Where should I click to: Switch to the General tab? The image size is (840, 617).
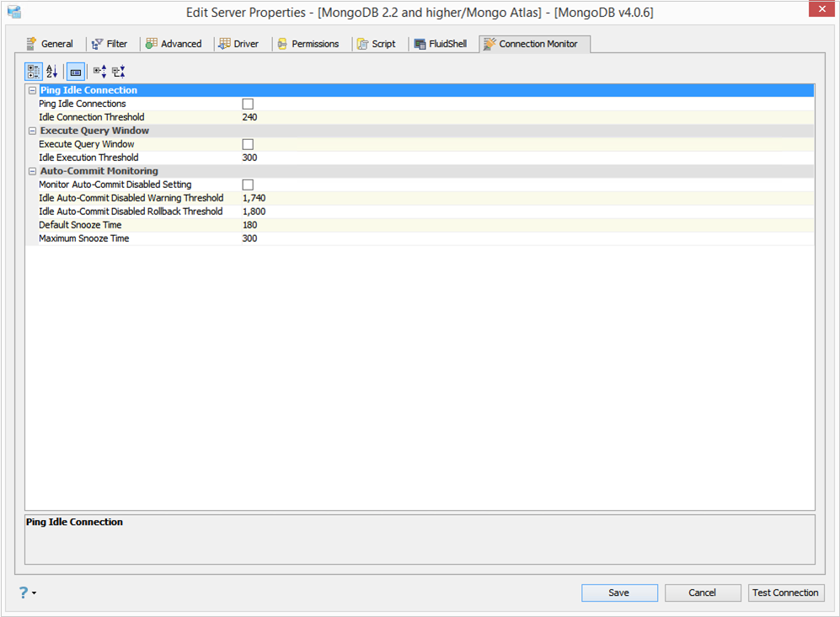[49, 44]
